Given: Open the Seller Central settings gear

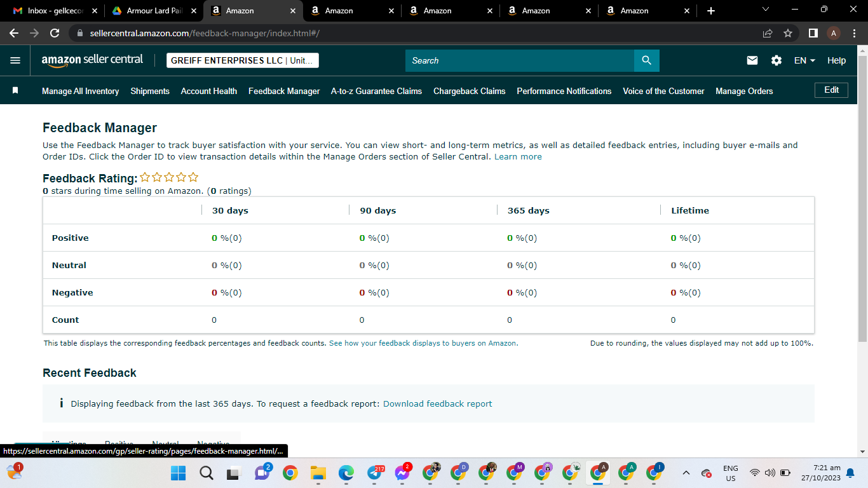Looking at the screenshot, I should pos(776,60).
